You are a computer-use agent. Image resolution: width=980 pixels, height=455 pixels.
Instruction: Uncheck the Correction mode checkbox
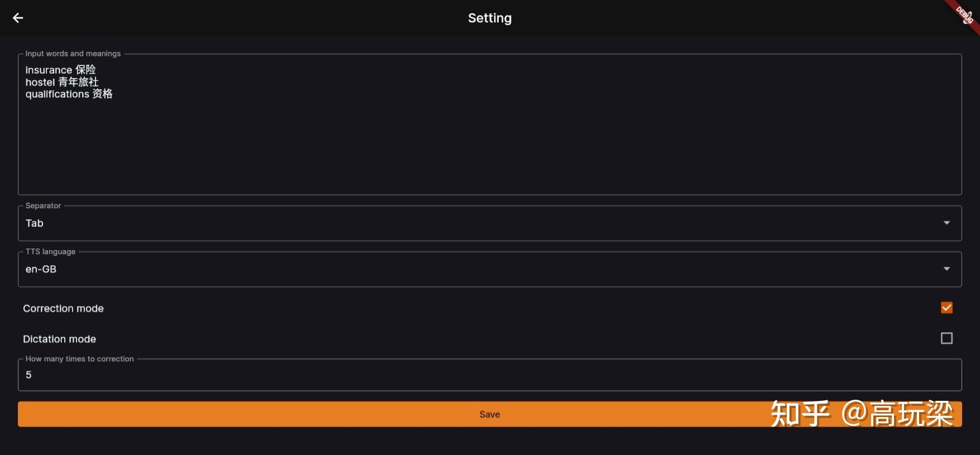pyautogui.click(x=946, y=308)
